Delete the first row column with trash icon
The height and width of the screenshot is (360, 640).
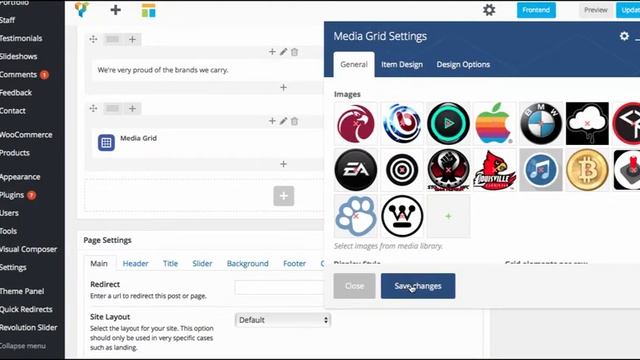[294, 52]
